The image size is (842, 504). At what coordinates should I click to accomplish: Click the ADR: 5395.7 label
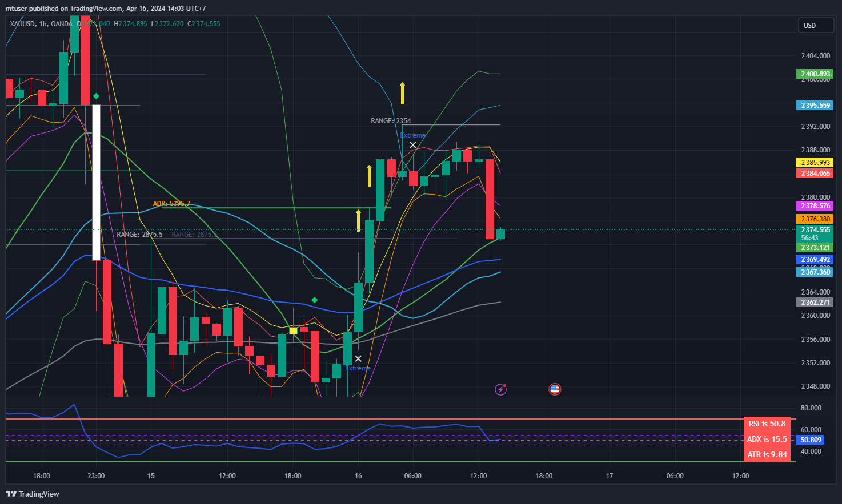coord(171,204)
